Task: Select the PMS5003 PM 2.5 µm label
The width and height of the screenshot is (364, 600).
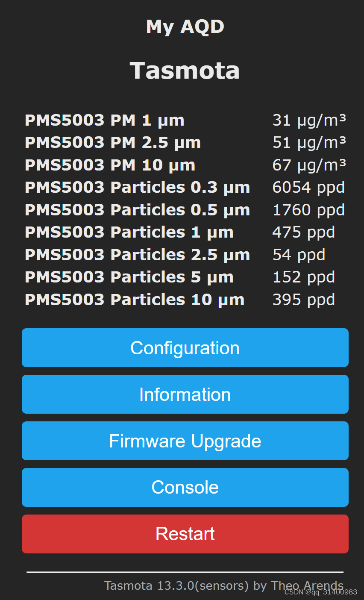Action: pyautogui.click(x=112, y=143)
